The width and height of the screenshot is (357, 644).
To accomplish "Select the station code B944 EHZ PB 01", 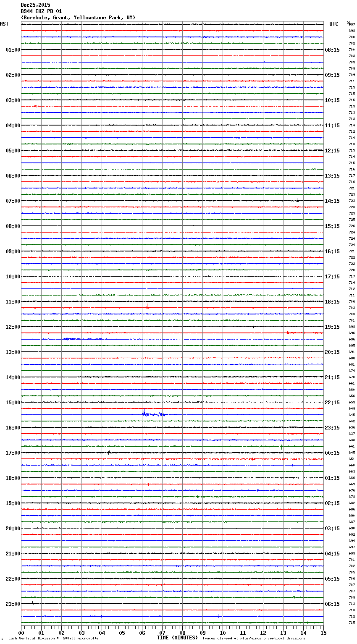I will click(x=41, y=11).
